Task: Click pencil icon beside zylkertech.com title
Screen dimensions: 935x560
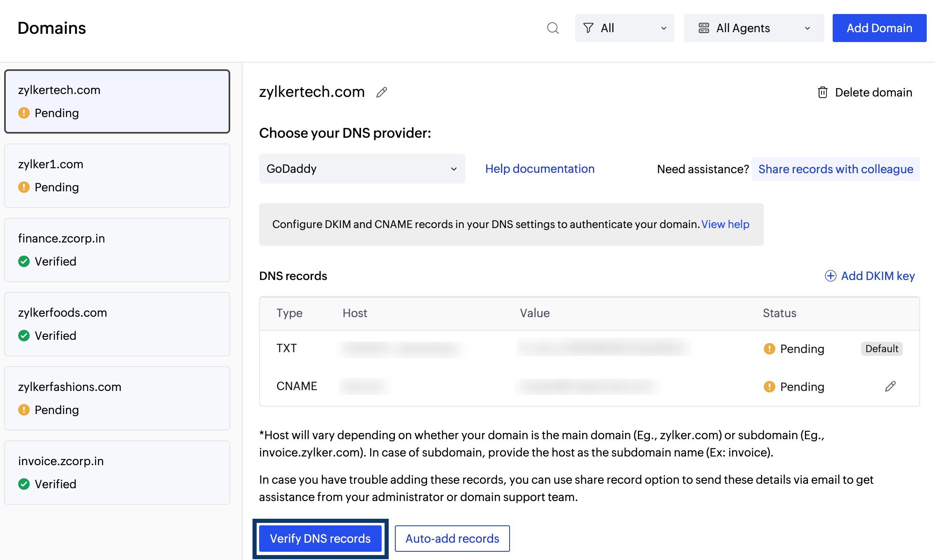Action: tap(382, 92)
